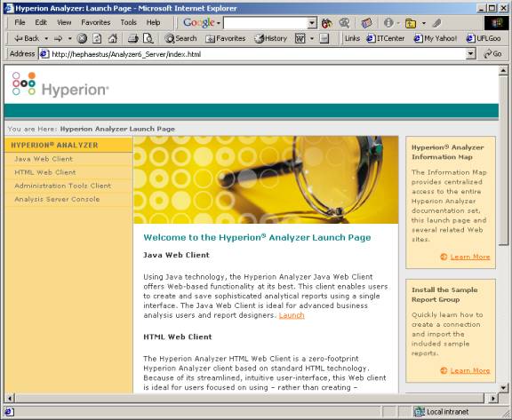
Task: Click the Go button
Action: [493, 54]
